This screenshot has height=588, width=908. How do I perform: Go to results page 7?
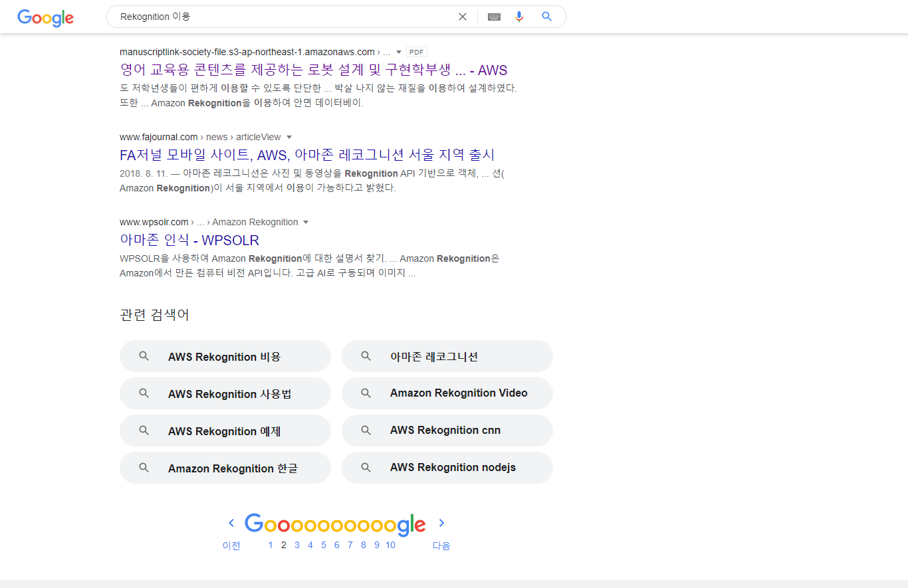[350, 545]
